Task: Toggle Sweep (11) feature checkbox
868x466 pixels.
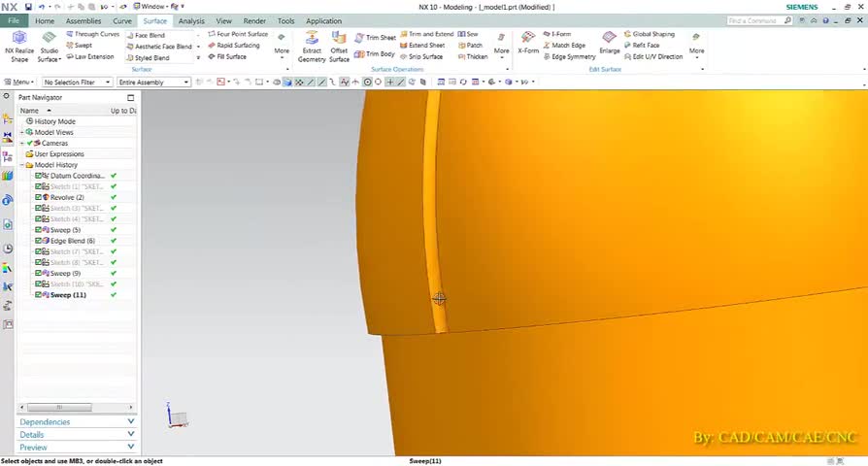Action: coord(39,295)
